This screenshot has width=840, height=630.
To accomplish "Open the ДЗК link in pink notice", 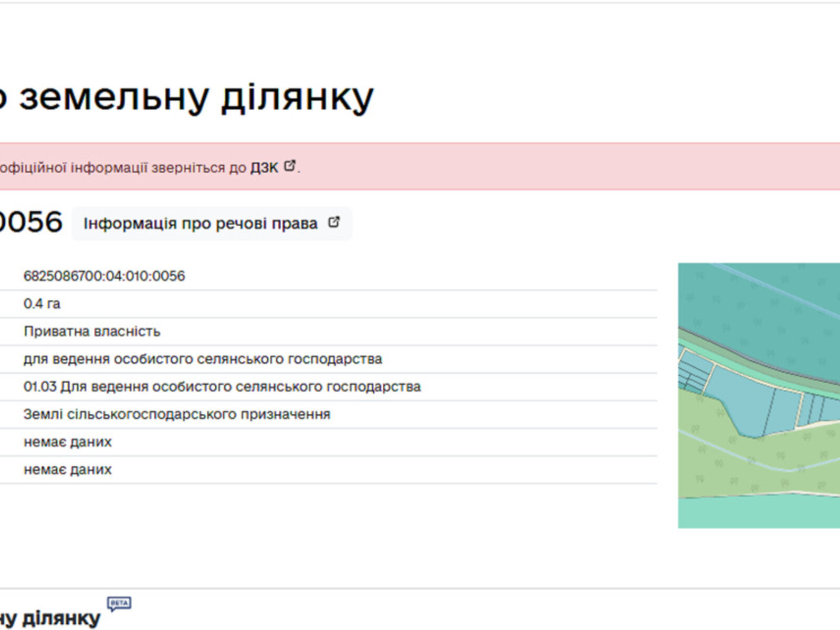I will click(x=264, y=167).
